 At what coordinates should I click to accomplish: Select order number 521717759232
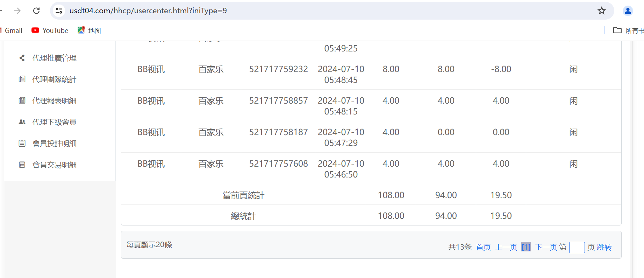(x=279, y=69)
